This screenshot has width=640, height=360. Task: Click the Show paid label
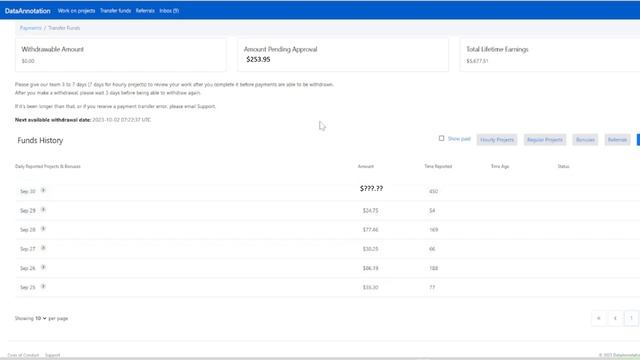click(x=459, y=139)
